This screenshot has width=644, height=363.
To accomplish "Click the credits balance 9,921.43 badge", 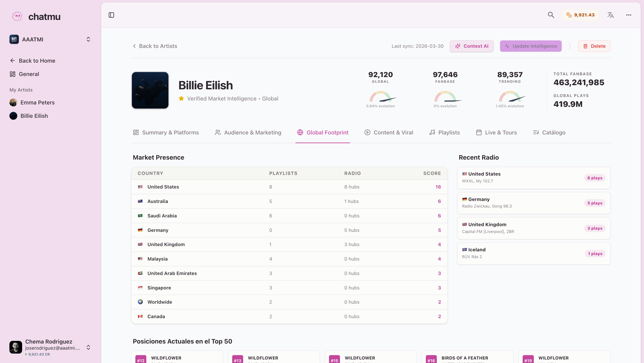I will 580,15.
